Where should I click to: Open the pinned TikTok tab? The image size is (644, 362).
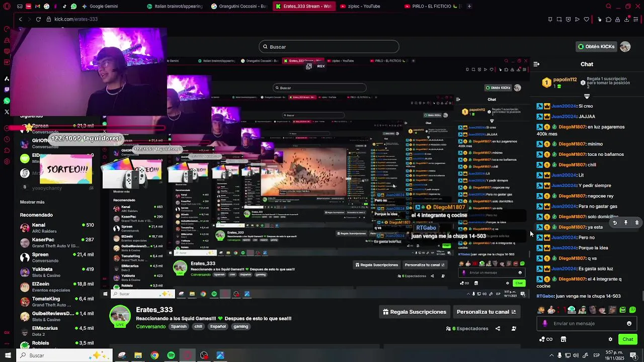(64, 6)
